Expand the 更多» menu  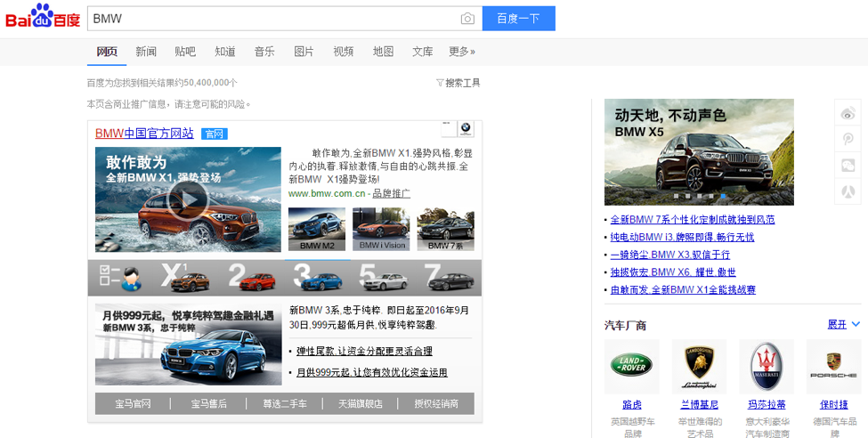click(462, 52)
